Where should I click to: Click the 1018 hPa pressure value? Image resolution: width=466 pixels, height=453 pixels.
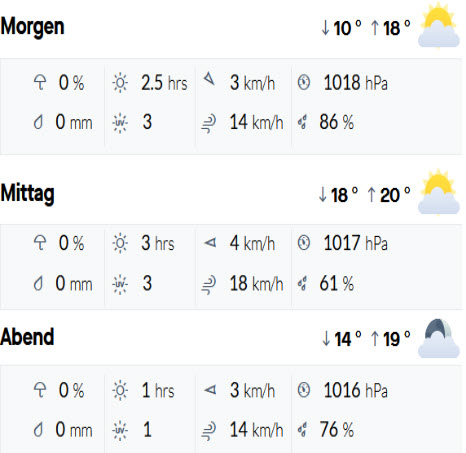356,83
